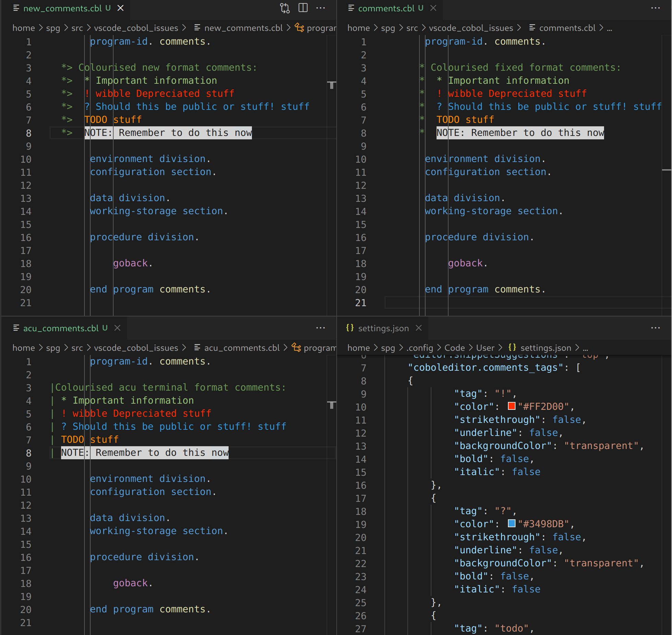
Task: Click the blue #3498DB color swatch
Action: pyautogui.click(x=511, y=524)
